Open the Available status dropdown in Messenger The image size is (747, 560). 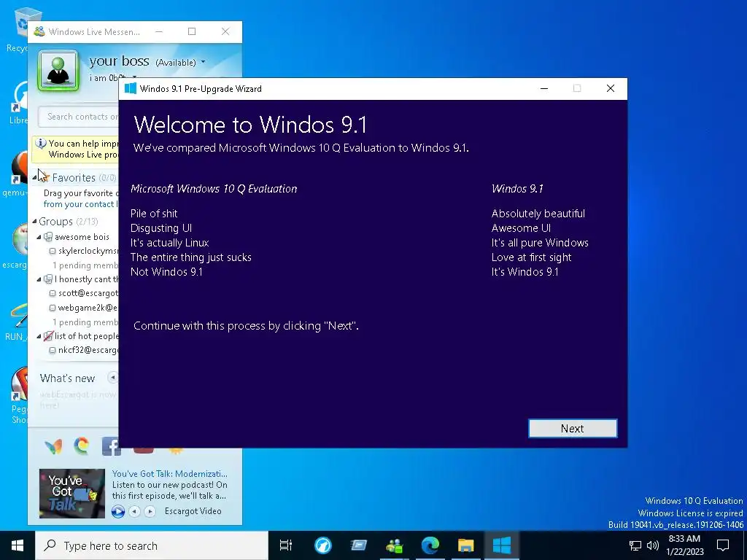pyautogui.click(x=203, y=62)
